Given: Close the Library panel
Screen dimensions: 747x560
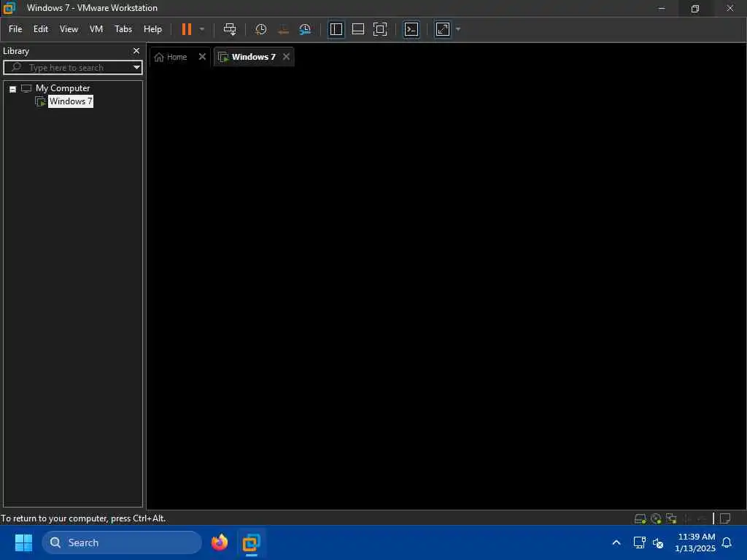Looking at the screenshot, I should 136,50.
